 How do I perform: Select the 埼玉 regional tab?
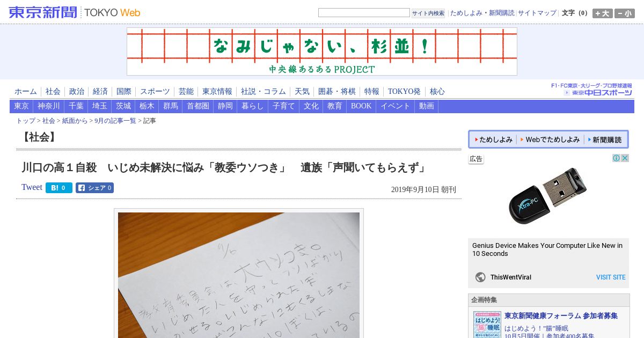[100, 106]
